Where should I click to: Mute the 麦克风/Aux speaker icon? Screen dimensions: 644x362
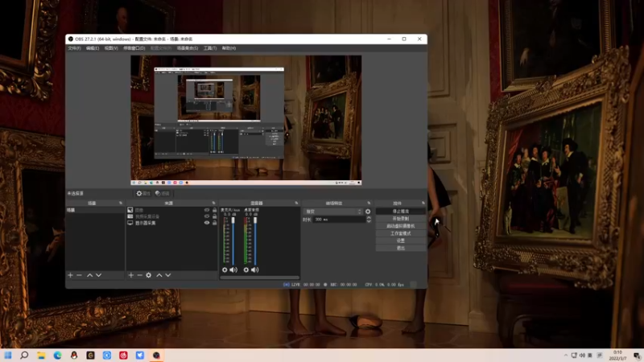pyautogui.click(x=233, y=269)
